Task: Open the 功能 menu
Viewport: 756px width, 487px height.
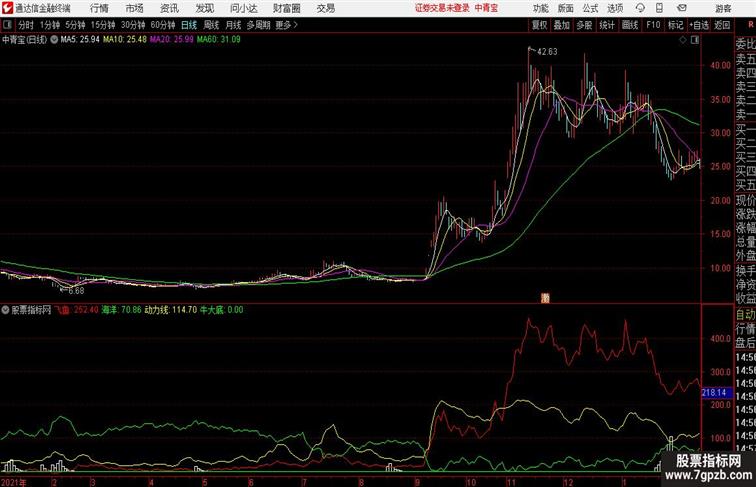Action: point(541,8)
